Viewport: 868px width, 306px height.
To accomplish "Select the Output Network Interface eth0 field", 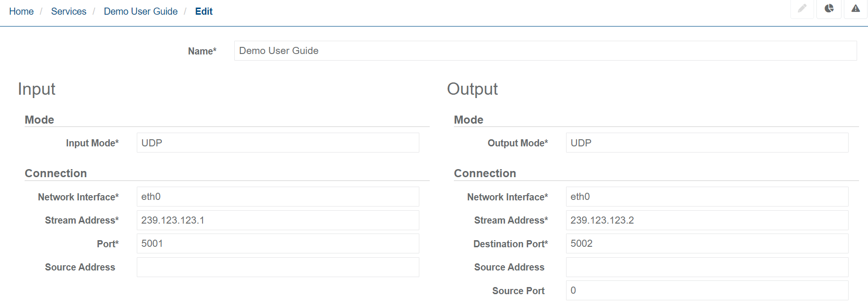I will (x=707, y=197).
